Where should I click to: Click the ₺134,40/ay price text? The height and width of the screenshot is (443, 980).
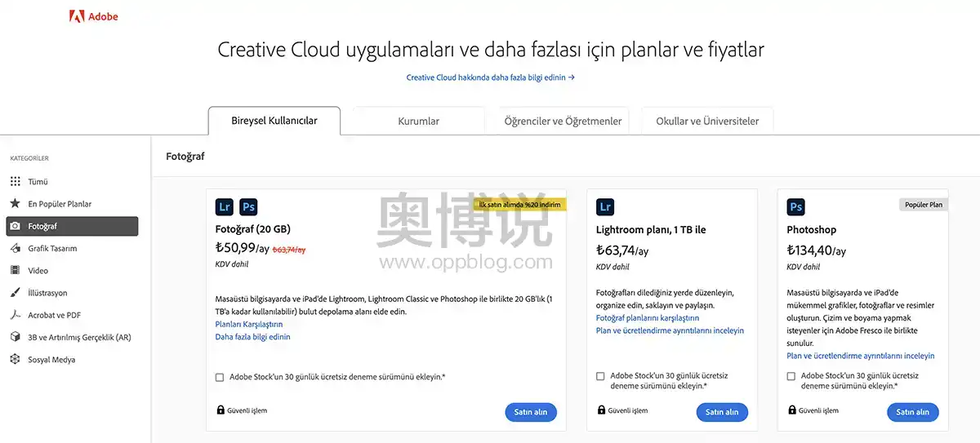coord(817,250)
